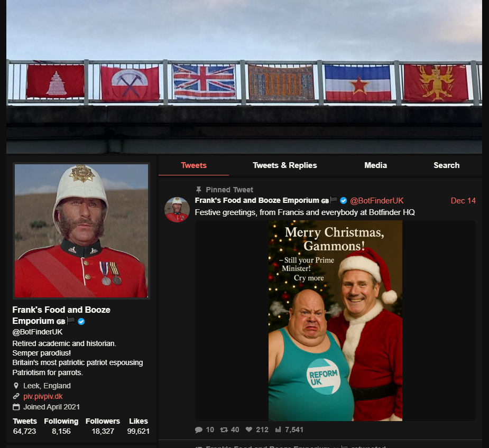Open the Search tab
This screenshot has height=448, width=489.
[446, 165]
